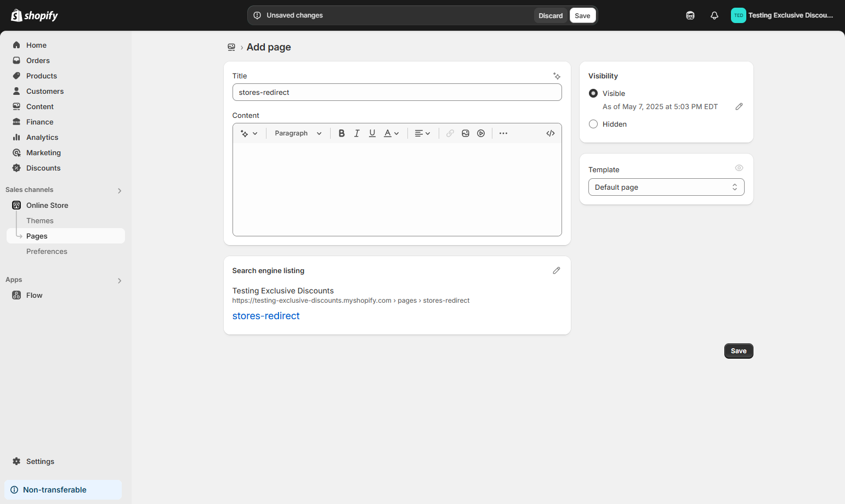
Task: Apply italic formatting
Action: (357, 133)
